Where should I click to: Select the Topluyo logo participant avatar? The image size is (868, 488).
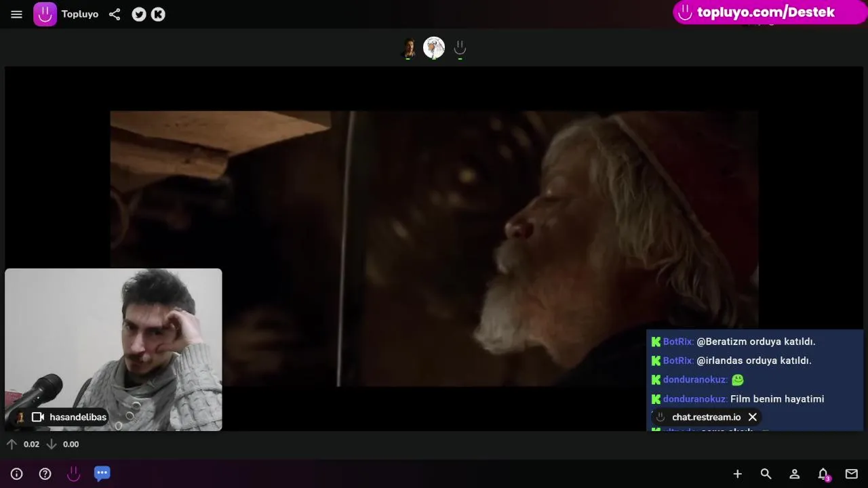460,47
